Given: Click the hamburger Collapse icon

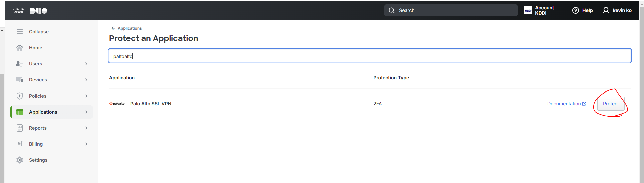Looking at the screenshot, I should [x=20, y=32].
